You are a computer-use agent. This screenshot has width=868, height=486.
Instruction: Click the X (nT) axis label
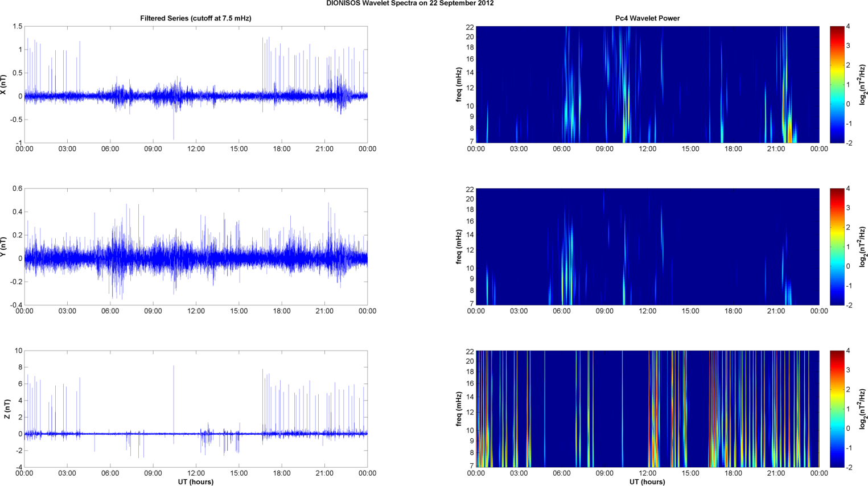coord(4,85)
